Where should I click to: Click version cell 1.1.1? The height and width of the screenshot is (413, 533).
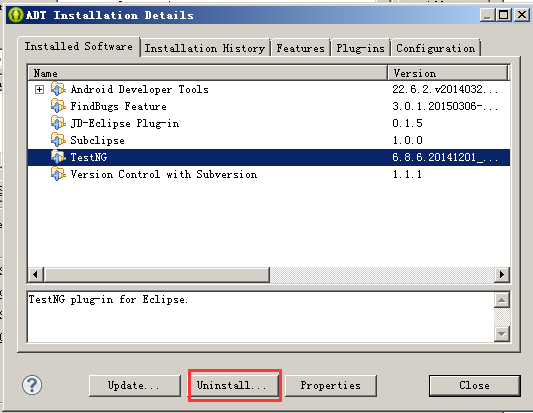(x=407, y=174)
